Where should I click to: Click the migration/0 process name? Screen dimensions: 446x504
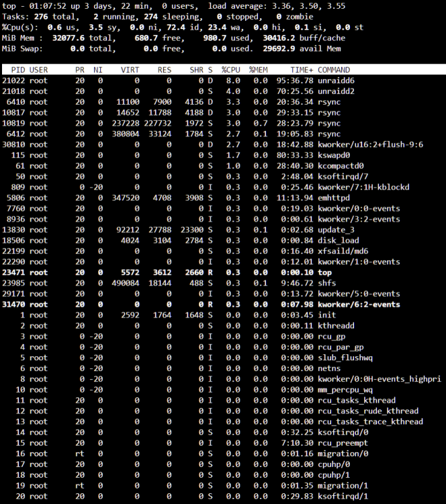coord(343,454)
